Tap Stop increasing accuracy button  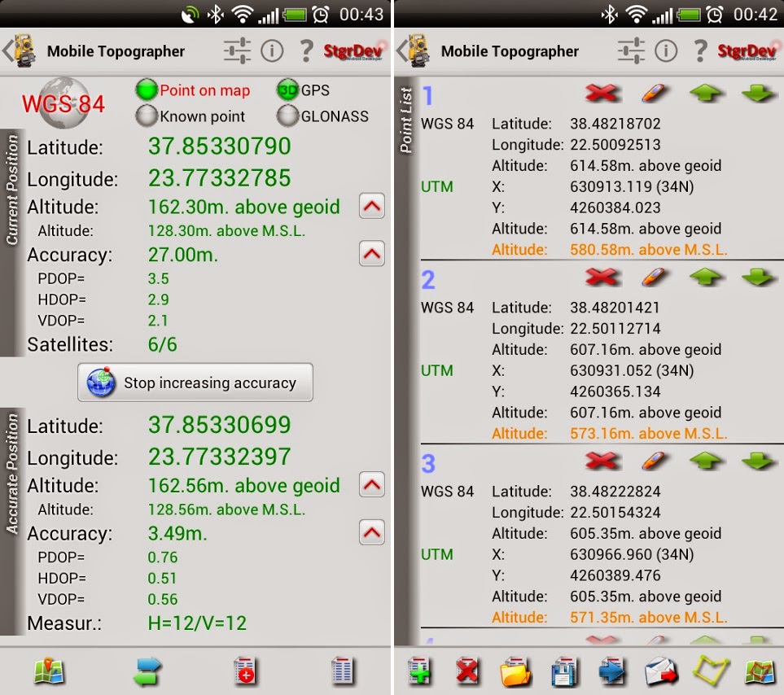[195, 382]
